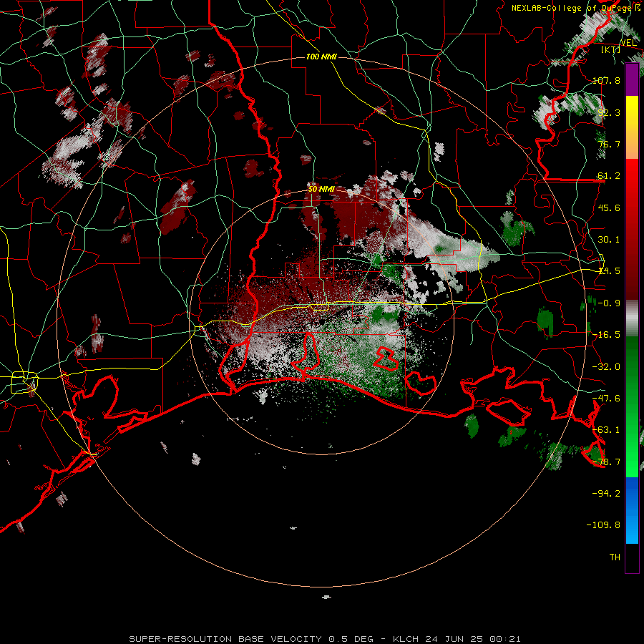Click the 76.7 value on velocity scale
The height and width of the screenshot is (644, 644).
click(x=609, y=144)
